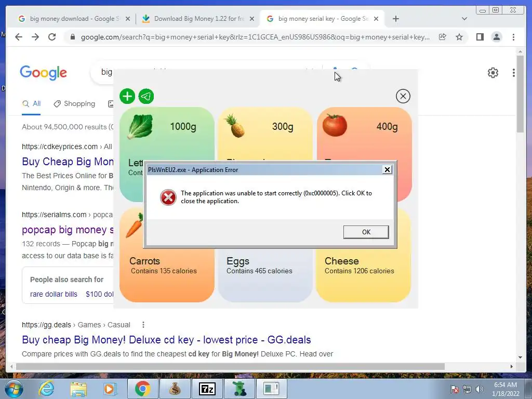Go back in Chrome

click(19, 37)
